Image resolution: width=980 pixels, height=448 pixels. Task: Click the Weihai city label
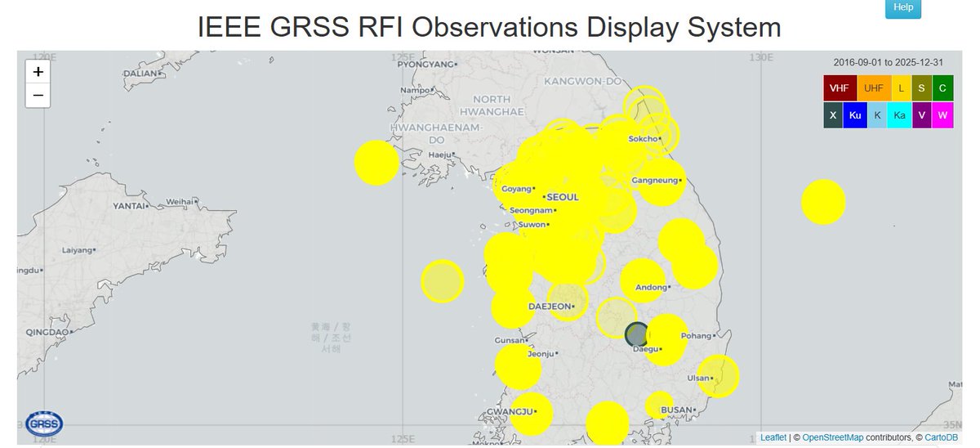click(178, 200)
